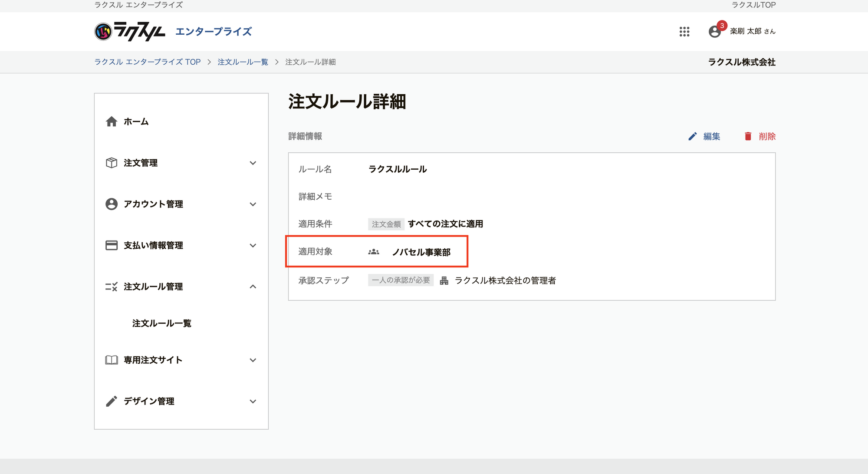Screen dimensions: 868x474
Task: Click the 承認ステップ label
Action: 324,280
